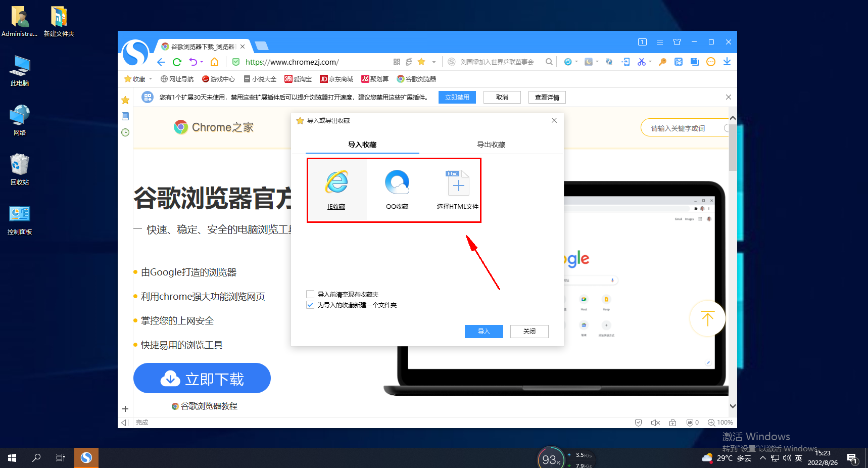868x468 pixels.
Task: Go to the home page icon
Action: (x=215, y=62)
